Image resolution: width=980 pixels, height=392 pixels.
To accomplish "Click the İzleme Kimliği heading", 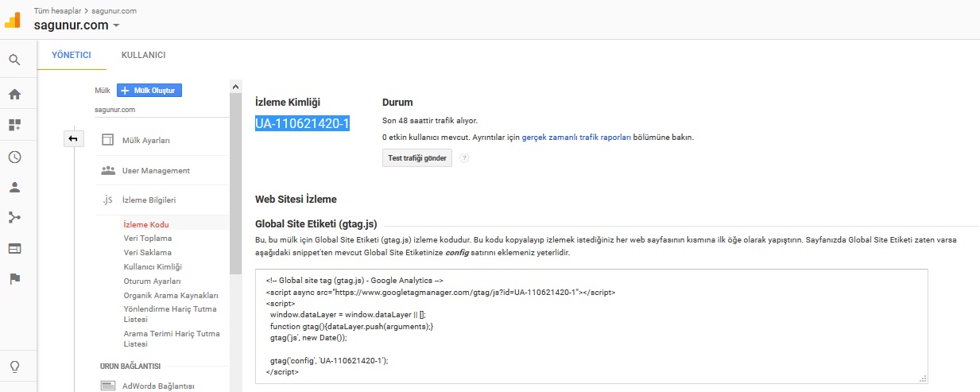I will (x=288, y=103).
